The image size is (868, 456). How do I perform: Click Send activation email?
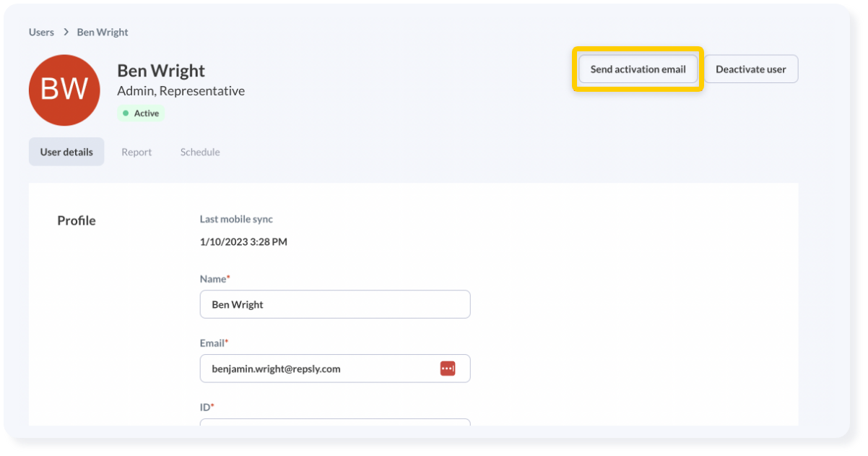[x=637, y=69]
